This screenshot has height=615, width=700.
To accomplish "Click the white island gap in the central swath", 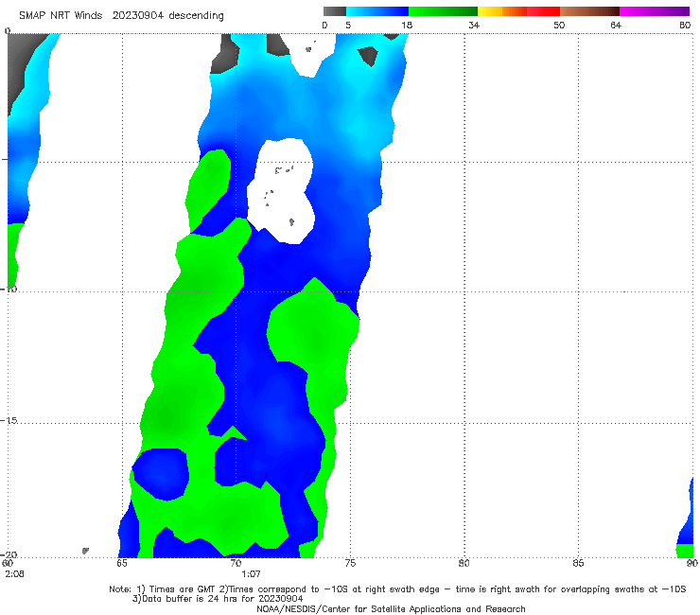I will [x=282, y=190].
